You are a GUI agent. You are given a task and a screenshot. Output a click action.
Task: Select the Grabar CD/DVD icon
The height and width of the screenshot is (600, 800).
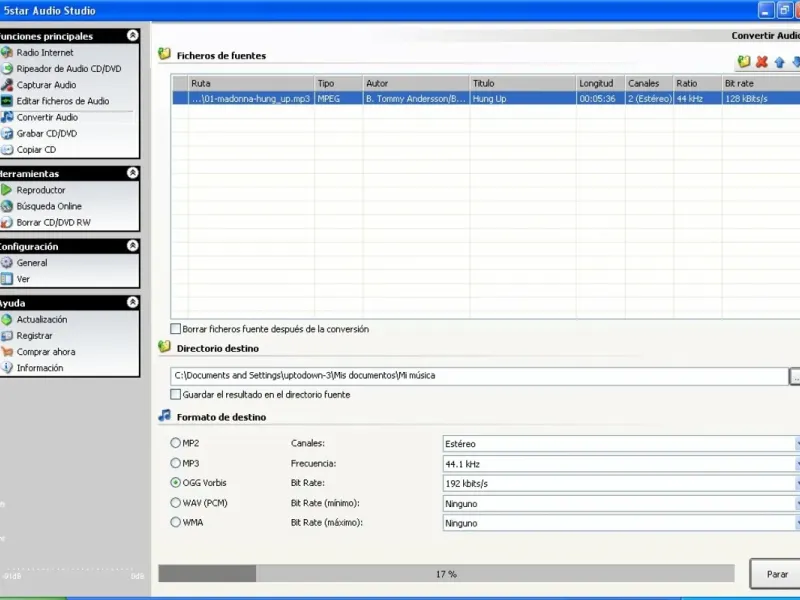(7, 133)
